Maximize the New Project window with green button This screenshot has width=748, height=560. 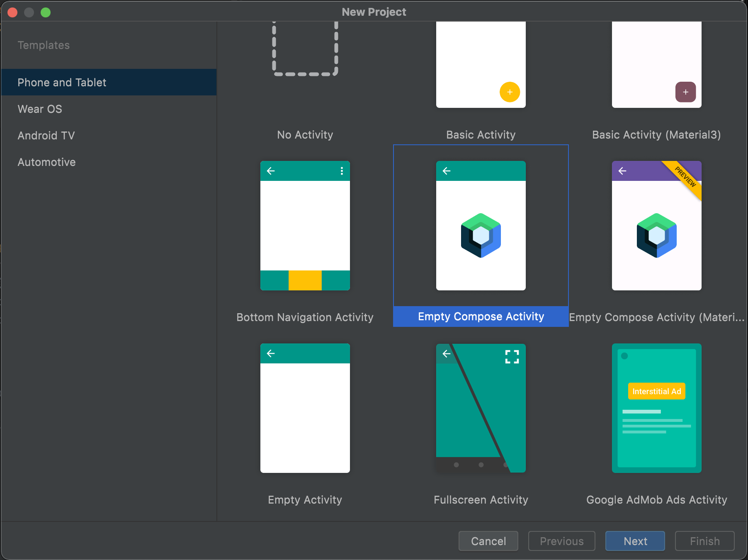46,12
